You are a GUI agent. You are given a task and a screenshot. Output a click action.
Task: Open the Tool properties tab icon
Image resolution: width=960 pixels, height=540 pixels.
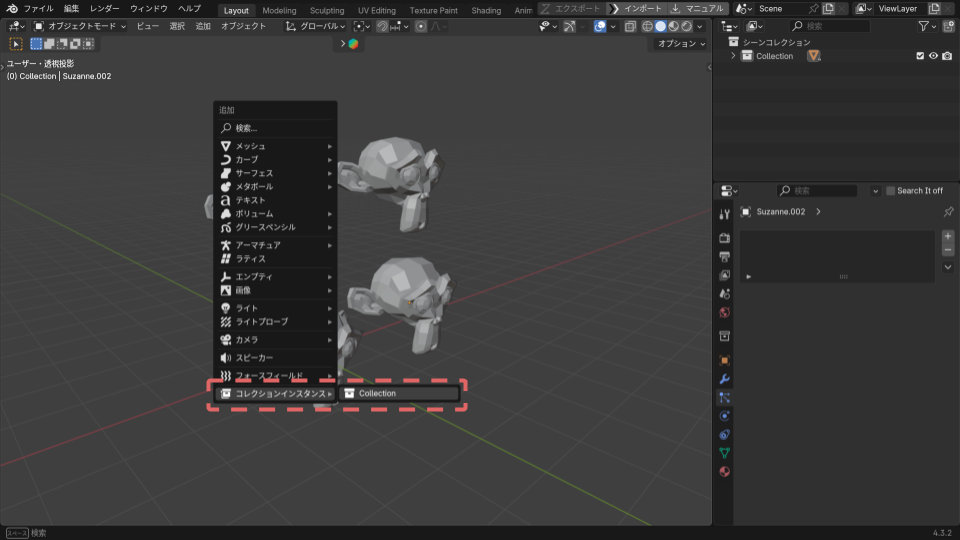[x=724, y=214]
